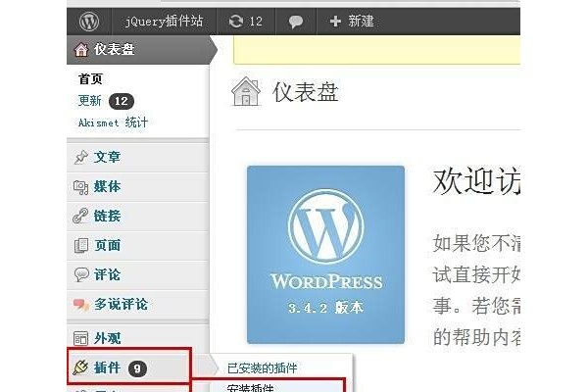Click the 9 badge next to 插件
588x392 pixels.
point(137,368)
